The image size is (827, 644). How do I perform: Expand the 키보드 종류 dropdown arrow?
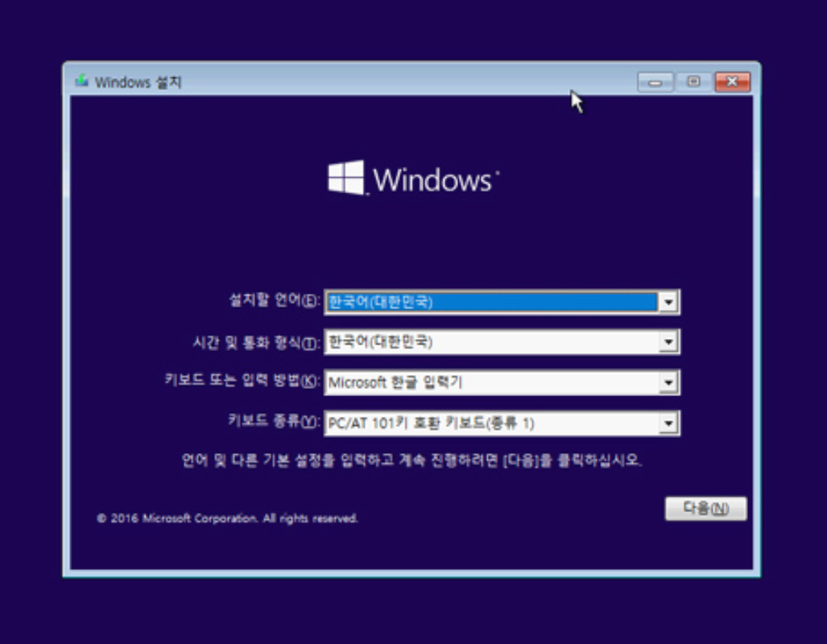670,422
